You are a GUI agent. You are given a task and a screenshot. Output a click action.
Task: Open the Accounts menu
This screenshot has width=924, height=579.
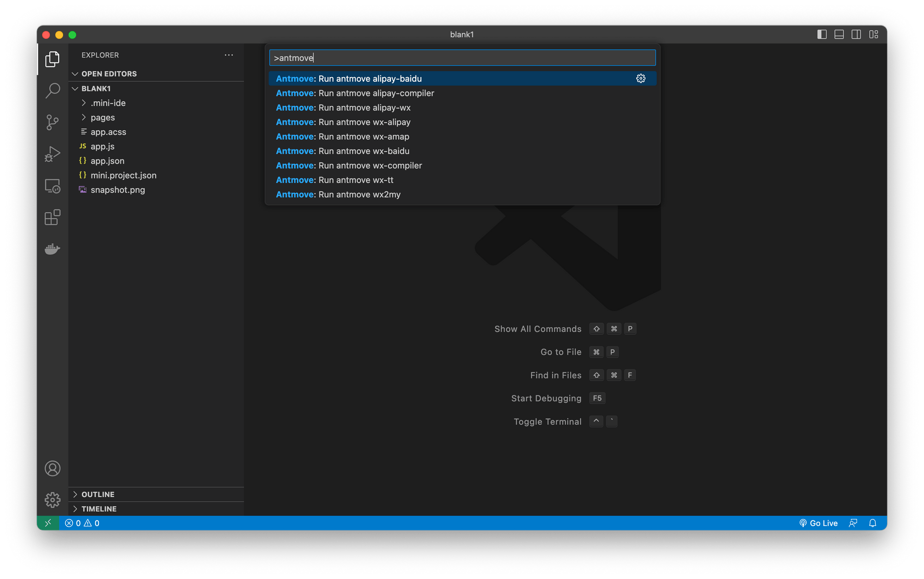53,469
